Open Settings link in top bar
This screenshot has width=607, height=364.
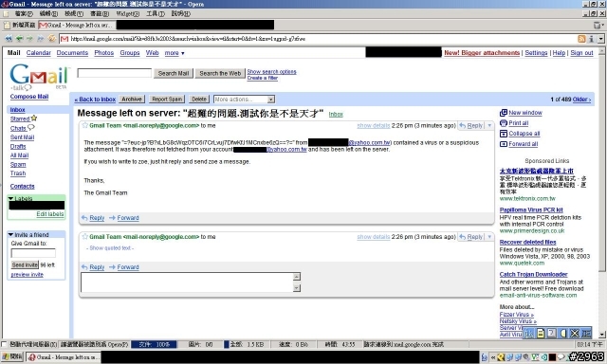(x=536, y=52)
